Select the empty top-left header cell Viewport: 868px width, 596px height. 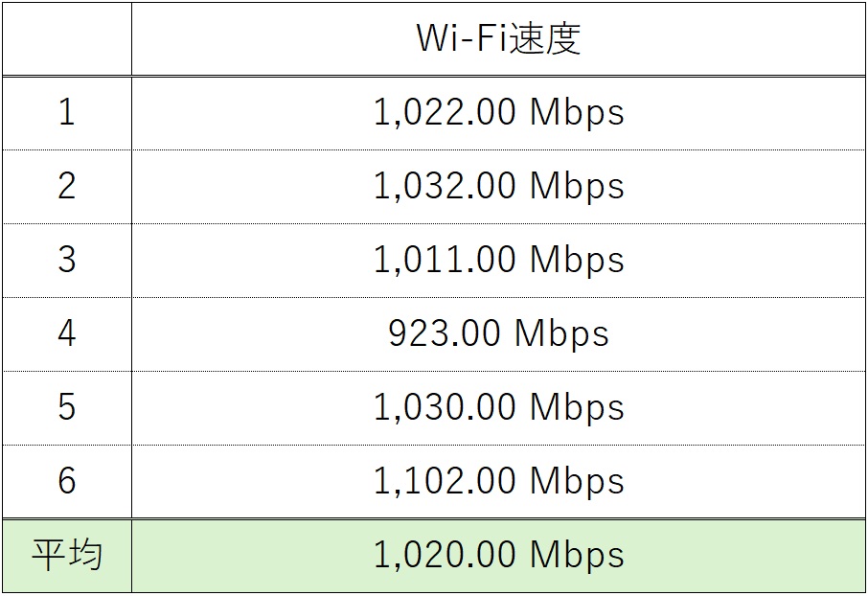pyautogui.click(x=66, y=38)
